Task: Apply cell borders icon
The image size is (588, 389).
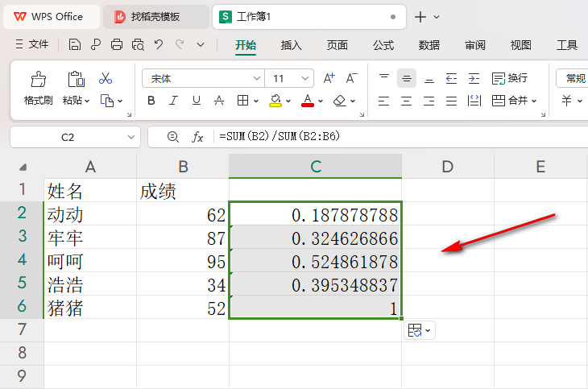Action: 242,101
